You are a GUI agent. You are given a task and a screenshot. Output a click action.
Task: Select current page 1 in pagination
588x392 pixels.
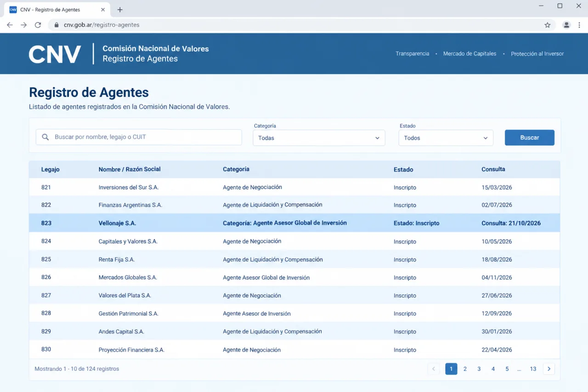tap(451, 369)
